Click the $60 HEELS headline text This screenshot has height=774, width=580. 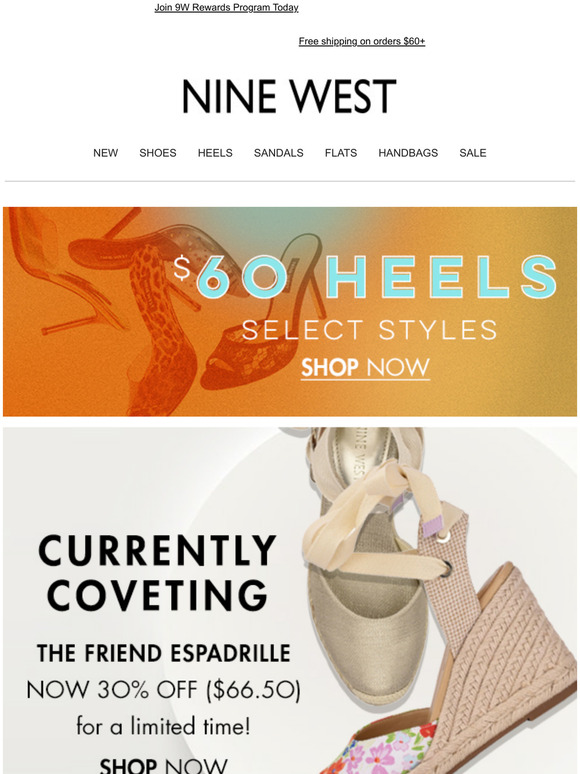click(x=365, y=277)
